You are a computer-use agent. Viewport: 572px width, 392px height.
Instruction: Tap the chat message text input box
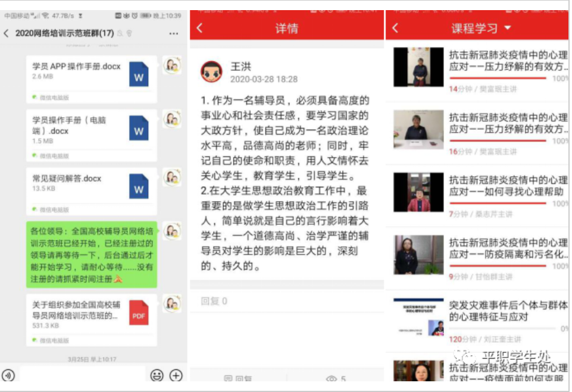[82, 375]
